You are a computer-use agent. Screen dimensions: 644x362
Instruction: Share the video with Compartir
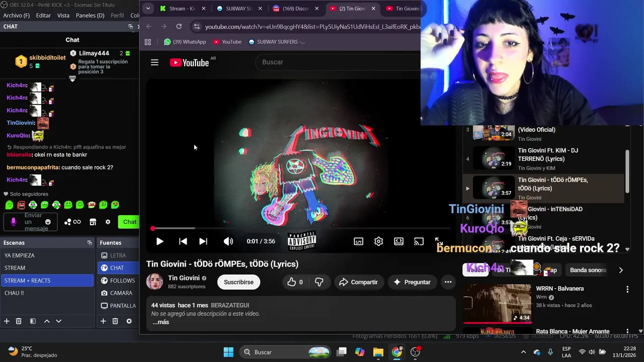pos(359,282)
